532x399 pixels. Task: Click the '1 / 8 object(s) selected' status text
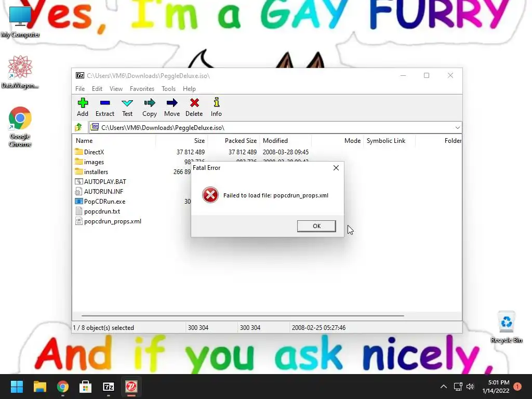pyautogui.click(x=103, y=328)
